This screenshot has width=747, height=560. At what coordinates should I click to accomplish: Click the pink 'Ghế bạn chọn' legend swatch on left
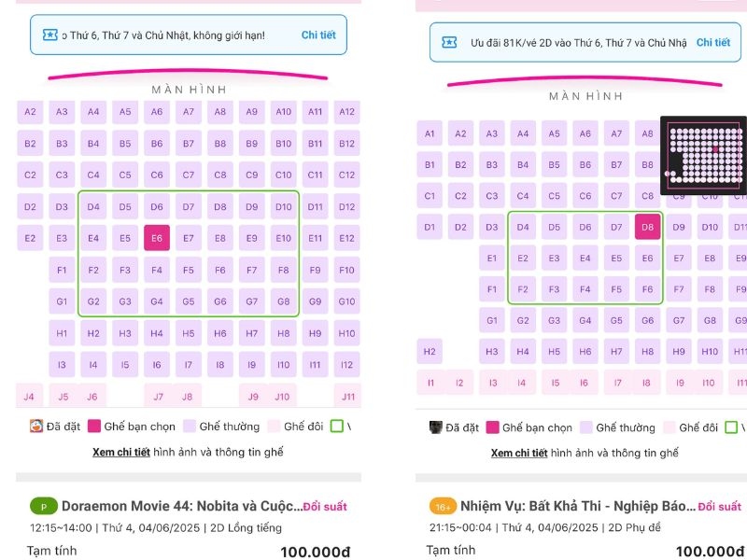click(94, 426)
